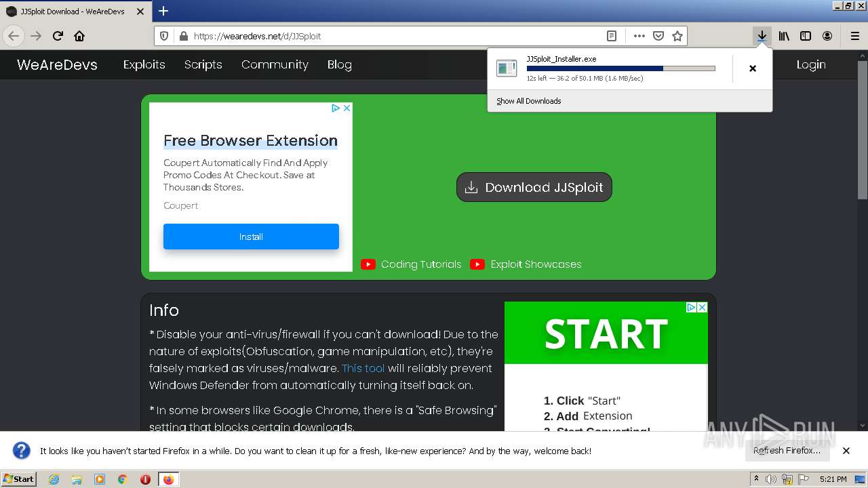Click the AdChoices icon on Coupert ad
Screen dimensions: 868x488
[x=335, y=108]
